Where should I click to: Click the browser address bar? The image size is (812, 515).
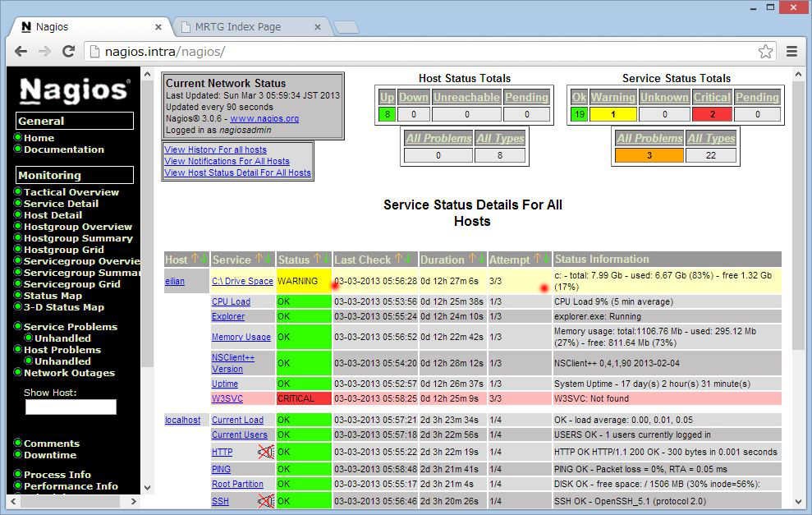[430, 51]
